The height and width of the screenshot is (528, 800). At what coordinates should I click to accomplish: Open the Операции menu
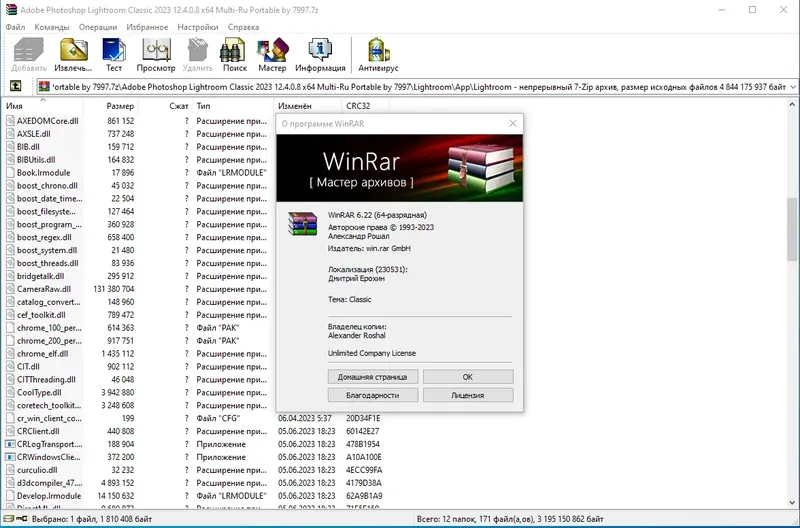(x=98, y=27)
